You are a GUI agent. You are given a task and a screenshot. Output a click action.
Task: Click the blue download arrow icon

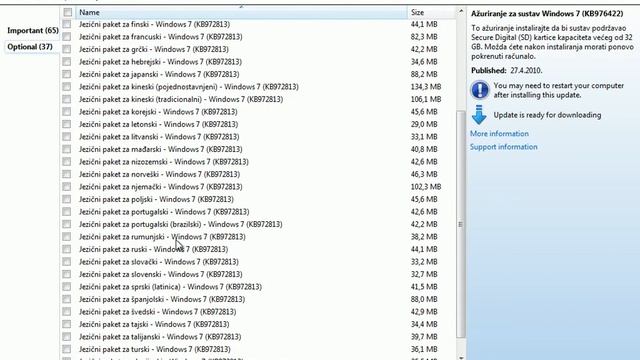[x=479, y=115]
